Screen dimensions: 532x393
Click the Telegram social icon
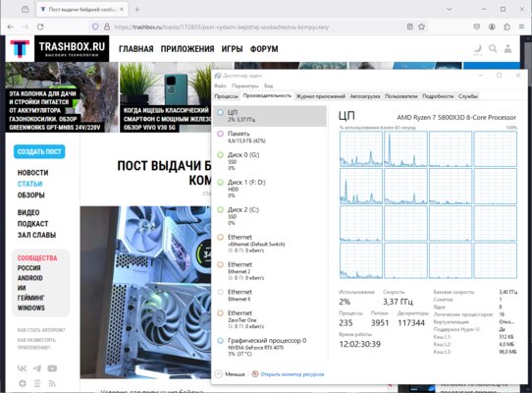point(37,368)
